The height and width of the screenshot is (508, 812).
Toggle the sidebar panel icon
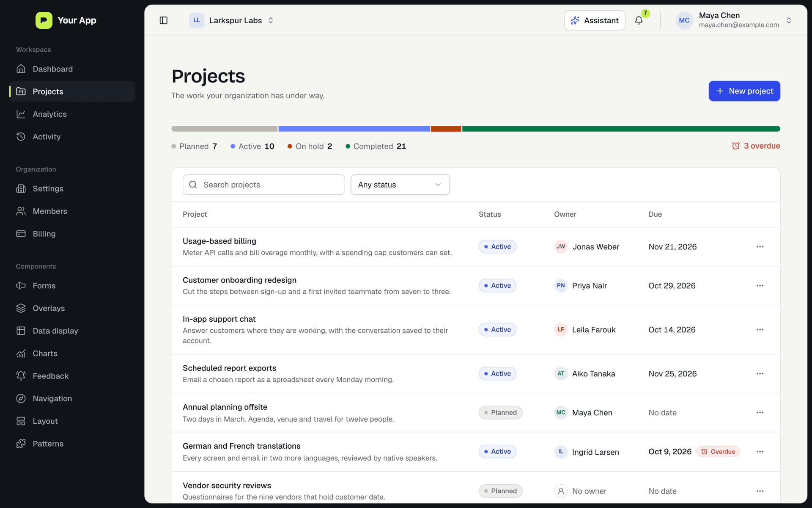(164, 20)
